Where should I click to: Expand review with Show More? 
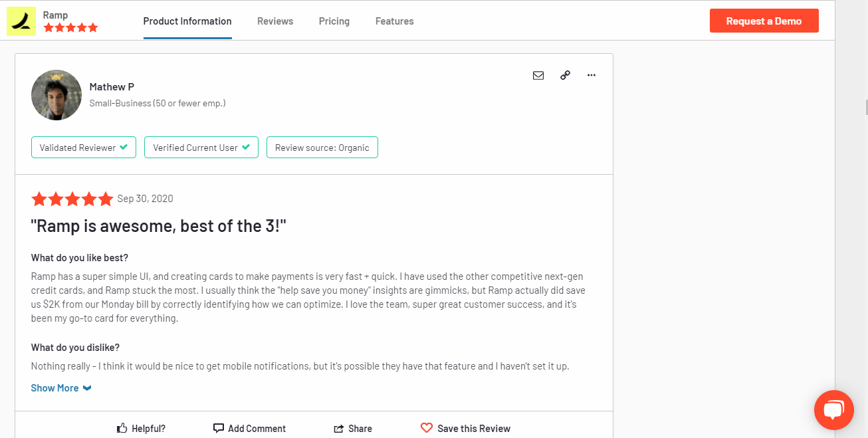click(61, 388)
